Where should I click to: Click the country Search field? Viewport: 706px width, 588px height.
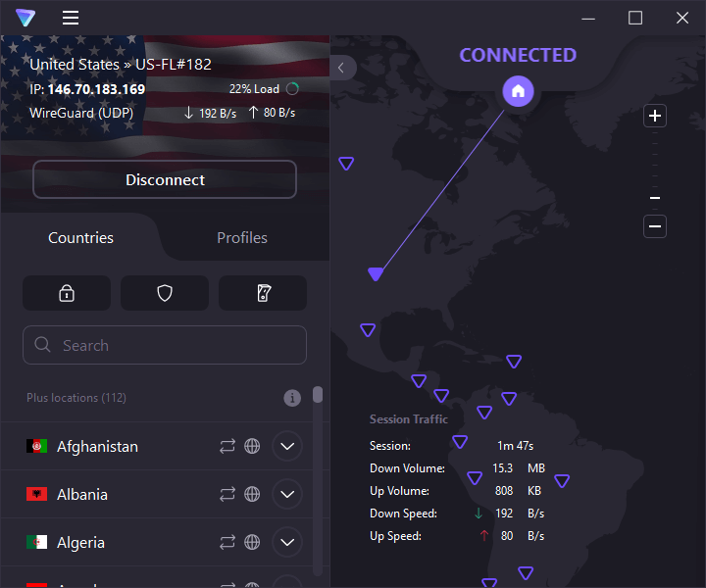(x=165, y=345)
